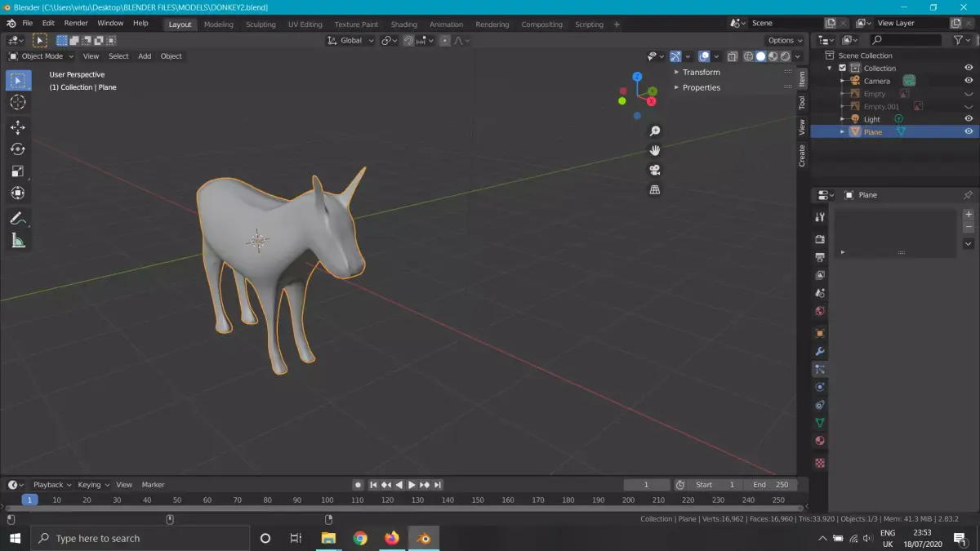Open the Object Data green triangle tab
Viewport: 980px width, 551px height.
click(820, 423)
